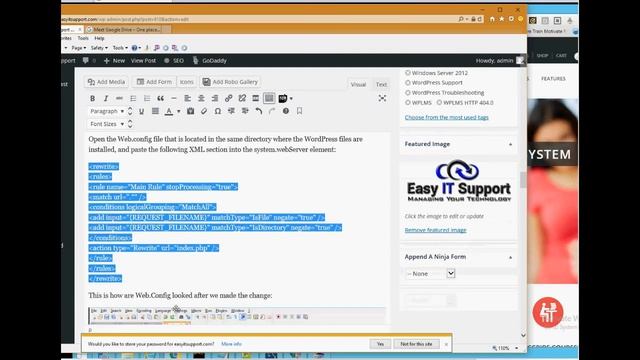640x360 pixels.
Task: Open the Safety command bar dropdown
Action: coord(99,48)
